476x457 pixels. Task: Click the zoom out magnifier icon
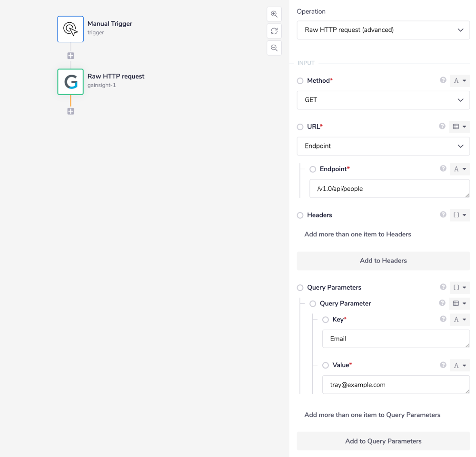(274, 48)
